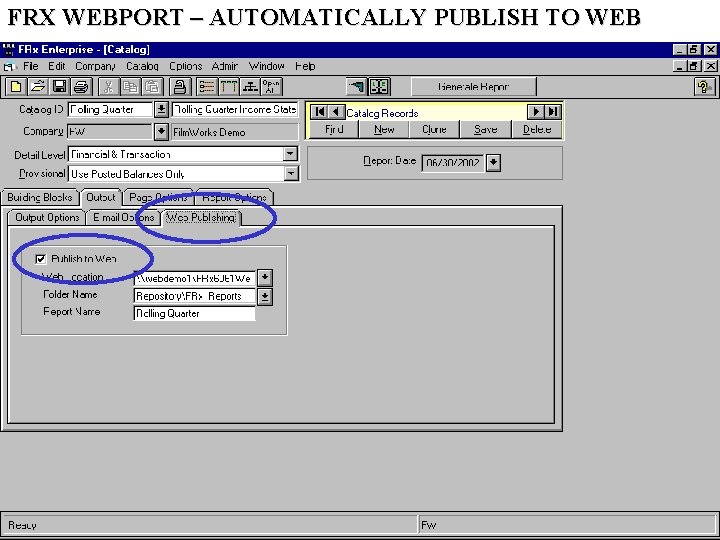Open the column layout TTT icon
Screen dimensions: 720x540
[228, 87]
